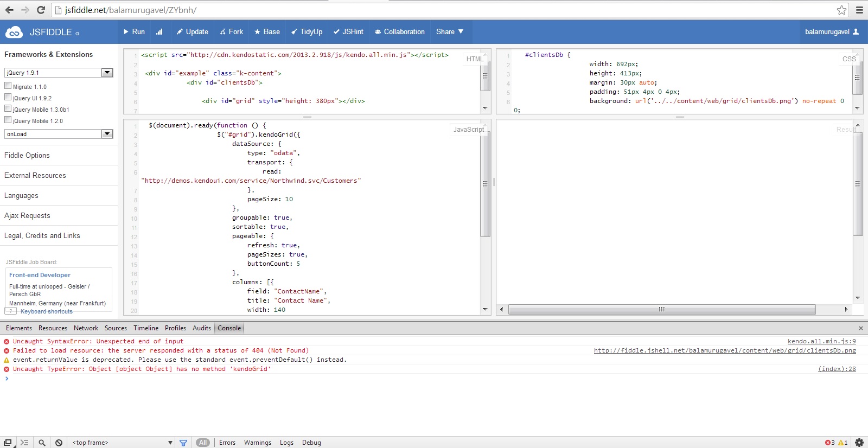Click the browser back arrow
This screenshot has width=868, height=448.
[9, 10]
